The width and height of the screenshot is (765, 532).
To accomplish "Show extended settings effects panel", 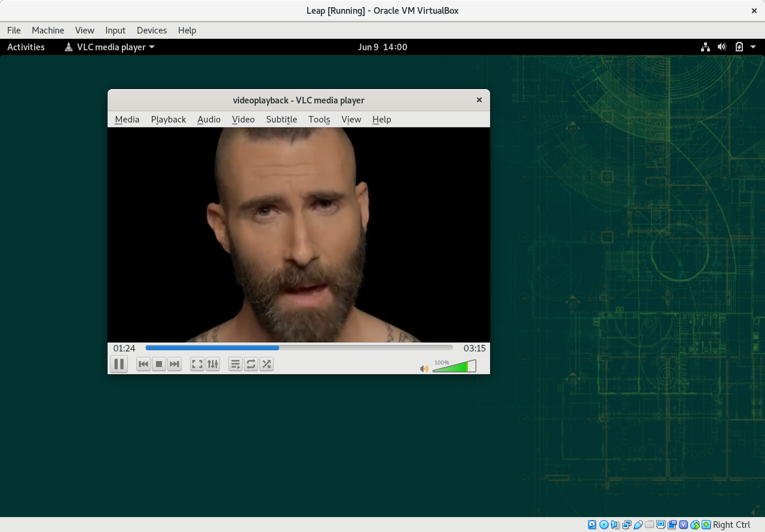I will click(213, 364).
